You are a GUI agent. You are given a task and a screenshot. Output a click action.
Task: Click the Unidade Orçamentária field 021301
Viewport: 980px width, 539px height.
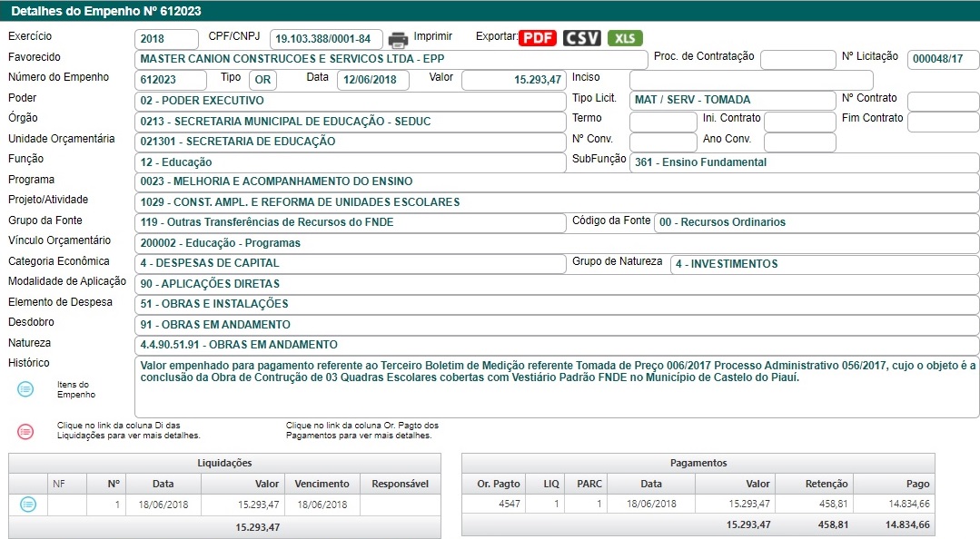[x=351, y=142]
